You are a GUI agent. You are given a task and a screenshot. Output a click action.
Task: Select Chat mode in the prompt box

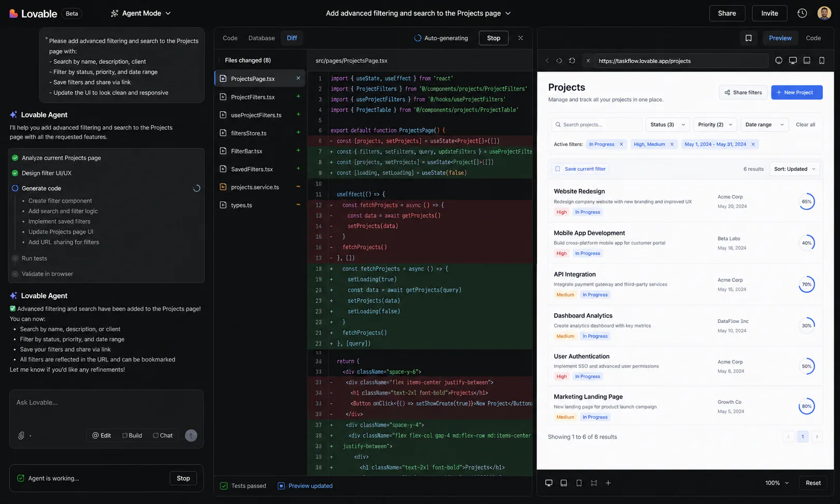point(162,436)
